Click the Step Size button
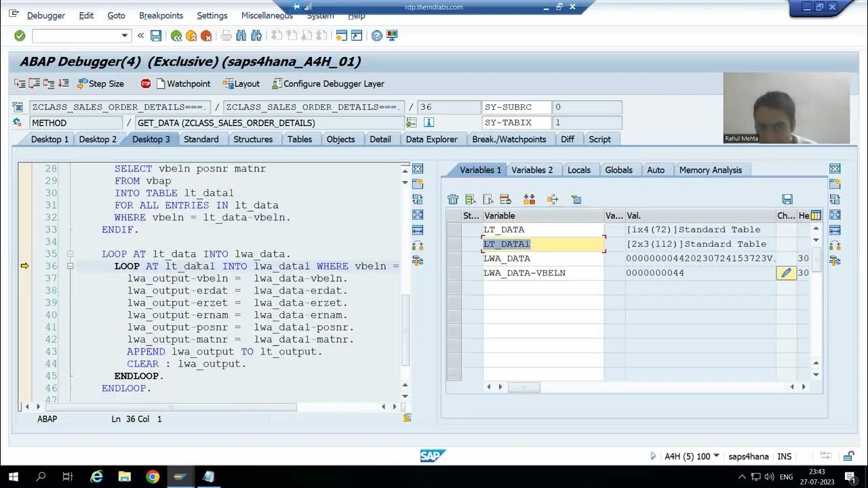 tap(100, 83)
